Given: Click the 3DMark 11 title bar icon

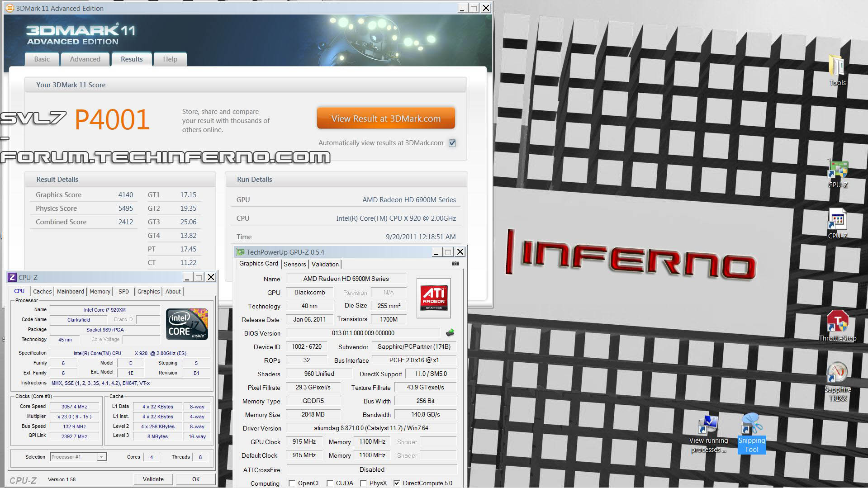Looking at the screenshot, I should 9,8.
